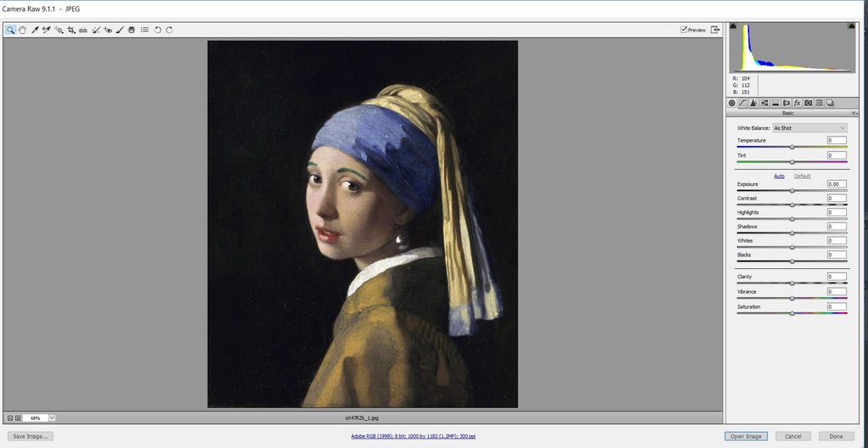Click the Temperature slider handle
This screenshot has width=868, height=448.
[793, 147]
